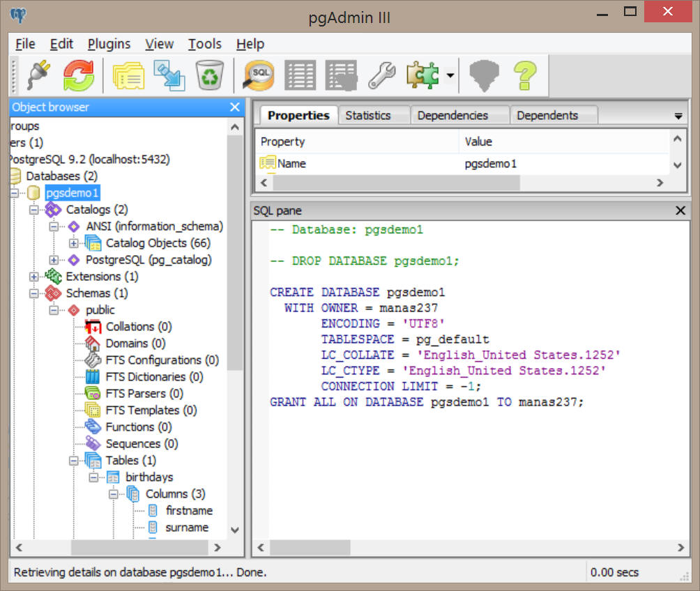Click the Guru hints icon

pyautogui.click(x=484, y=75)
